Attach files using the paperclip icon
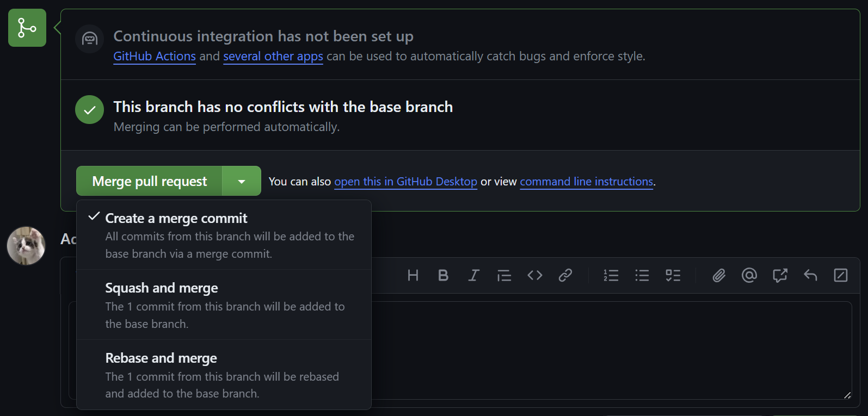Screen dimensions: 868x416 tap(719, 276)
